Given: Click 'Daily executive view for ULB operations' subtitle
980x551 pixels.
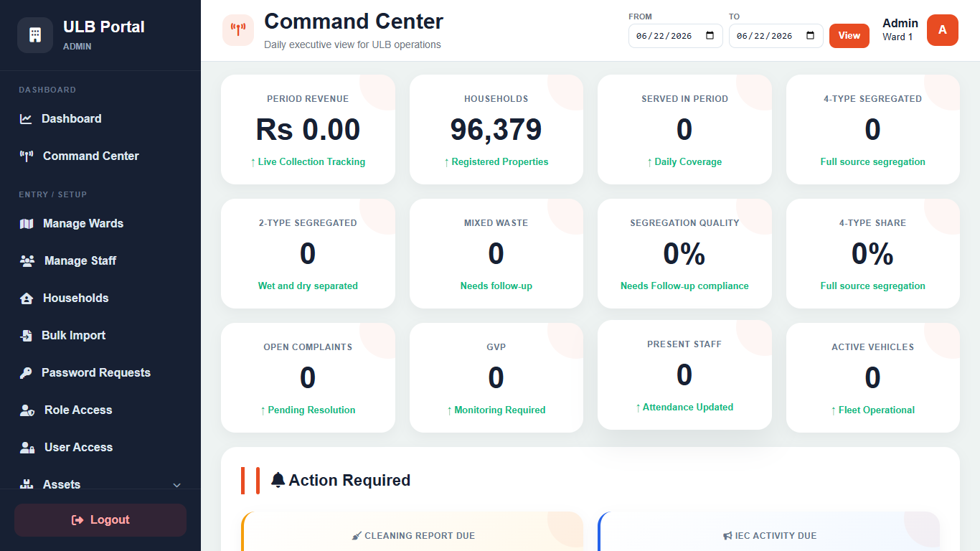Looking at the screenshot, I should point(352,44).
